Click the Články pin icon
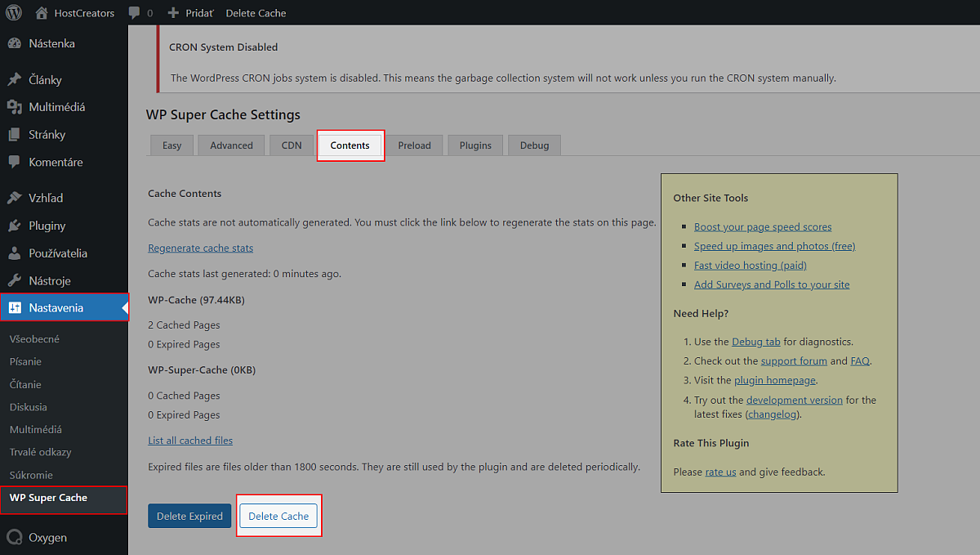This screenshot has height=555, width=980. 15,80
